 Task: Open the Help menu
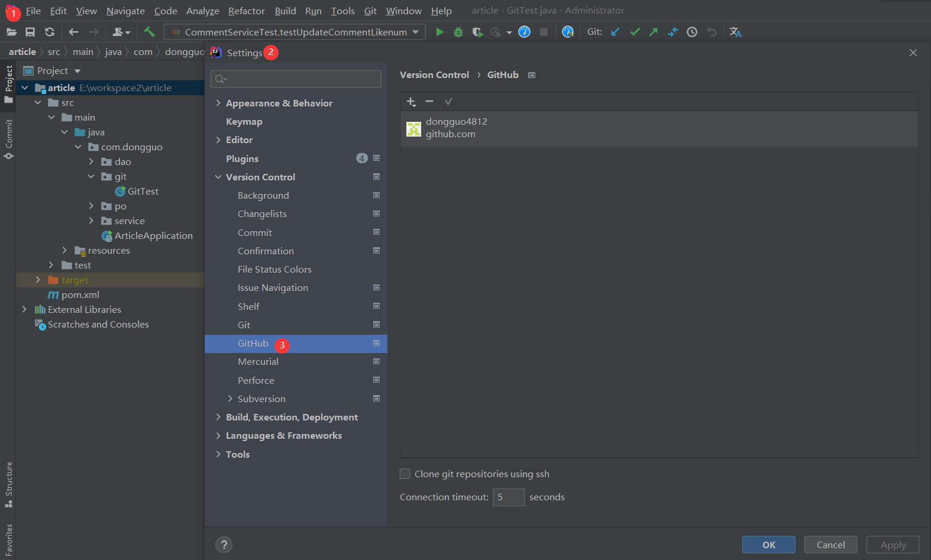[x=441, y=11]
